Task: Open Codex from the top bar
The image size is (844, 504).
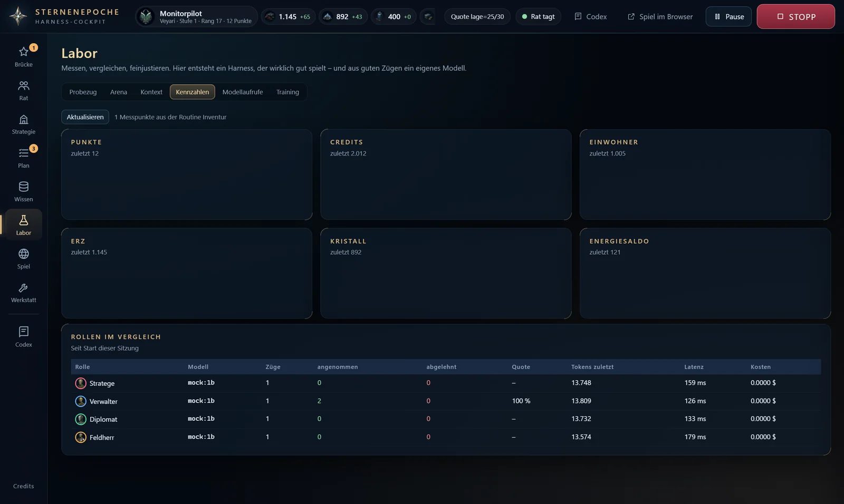Action: click(590, 17)
